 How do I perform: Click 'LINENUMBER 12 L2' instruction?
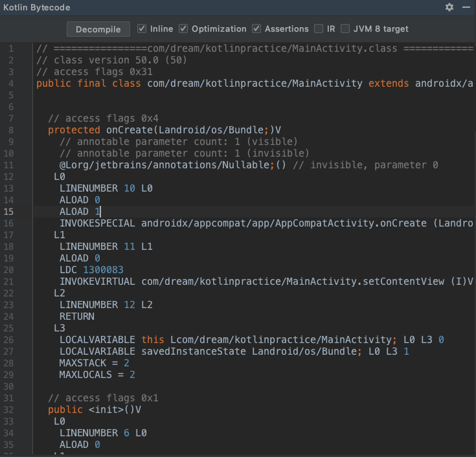point(106,305)
